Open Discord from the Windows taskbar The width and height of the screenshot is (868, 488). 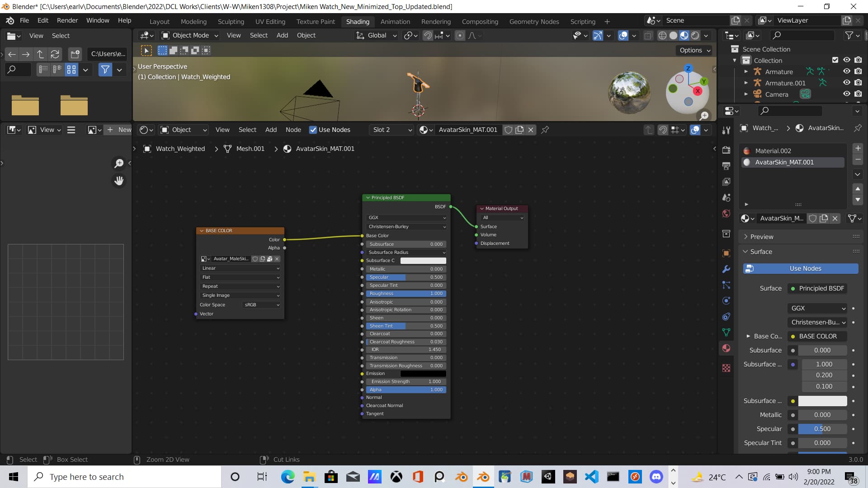pos(656,477)
